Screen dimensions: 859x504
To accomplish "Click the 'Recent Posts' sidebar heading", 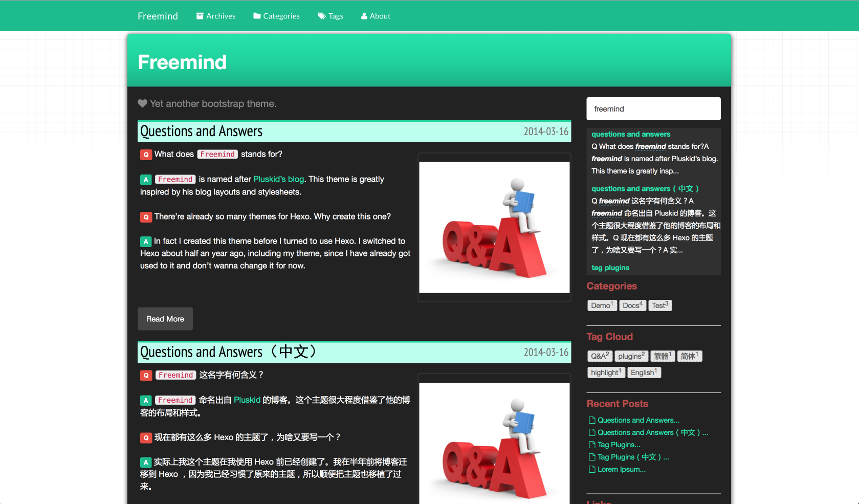I will (x=618, y=404).
